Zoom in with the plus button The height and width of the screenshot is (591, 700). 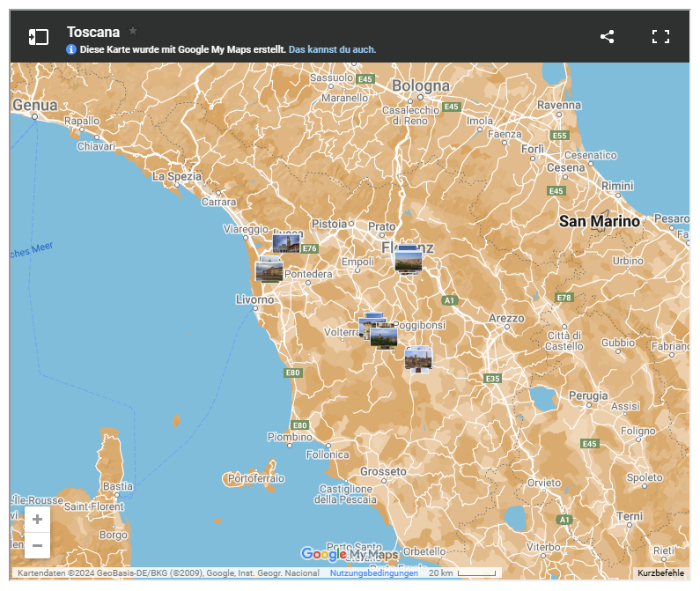(x=37, y=520)
